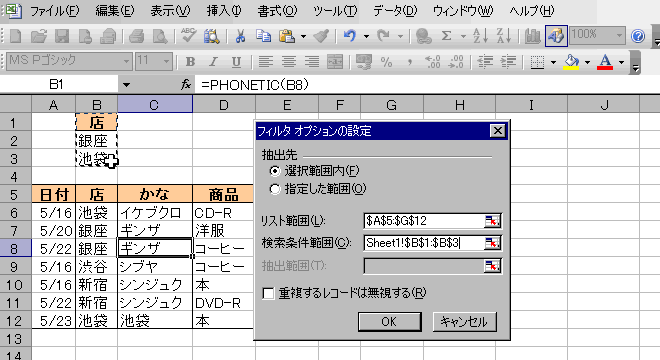Save the workbook with Save icon
Image resolution: width=660 pixels, height=360 pixels.
point(62,37)
